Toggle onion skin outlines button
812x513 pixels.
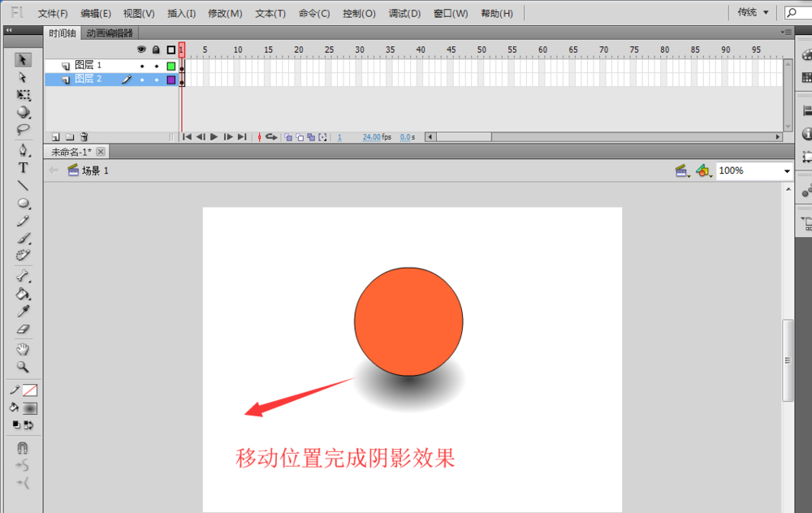pos(300,137)
